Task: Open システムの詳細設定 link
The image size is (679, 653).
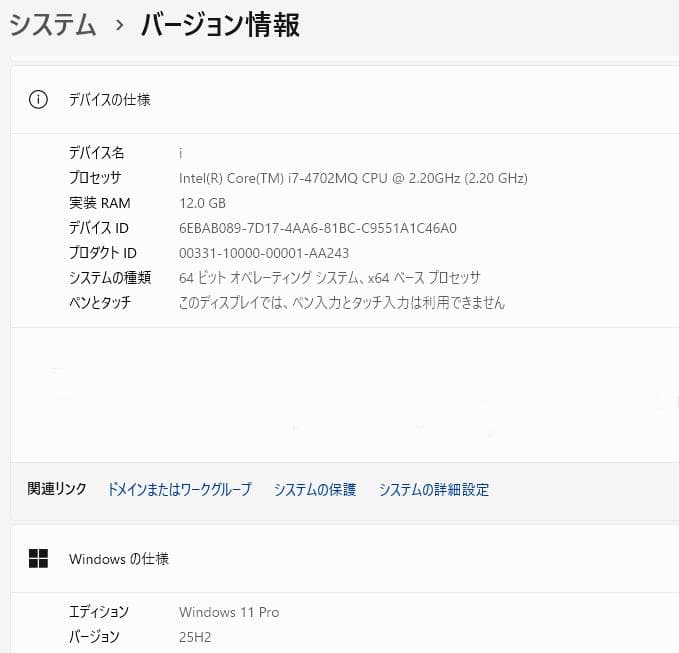Action: [x=433, y=489]
